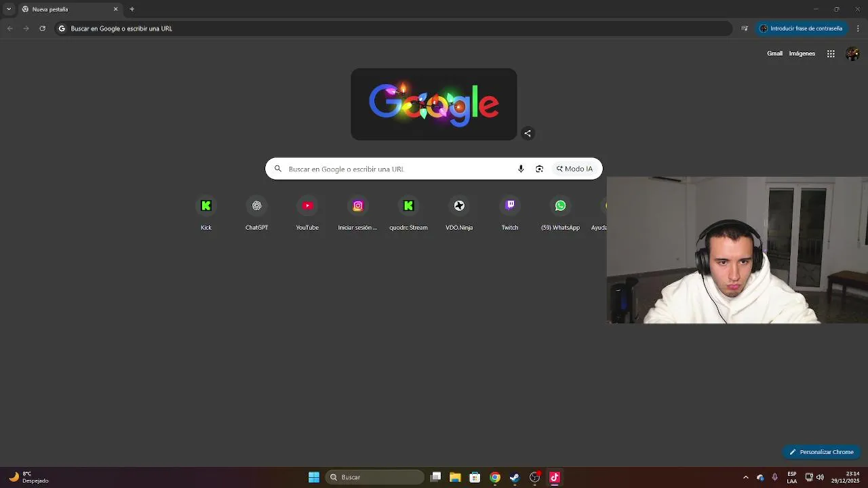Open Steam from the taskbar

pyautogui.click(x=515, y=477)
